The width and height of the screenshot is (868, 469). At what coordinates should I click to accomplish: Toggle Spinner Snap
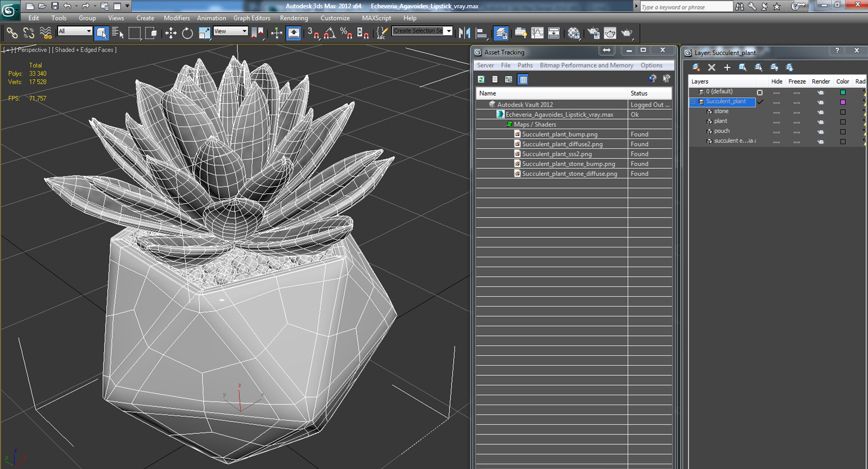click(363, 33)
